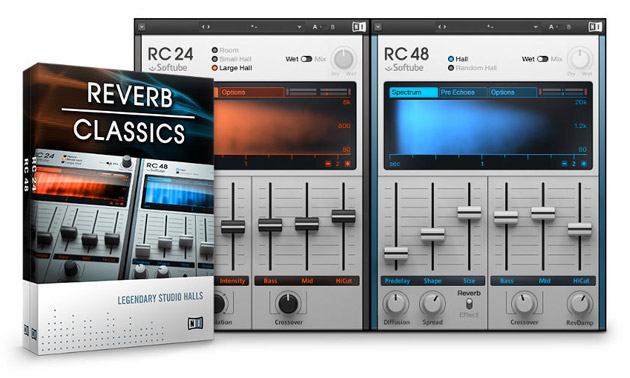Open the RC 48 preset list dropdown

(x=536, y=27)
